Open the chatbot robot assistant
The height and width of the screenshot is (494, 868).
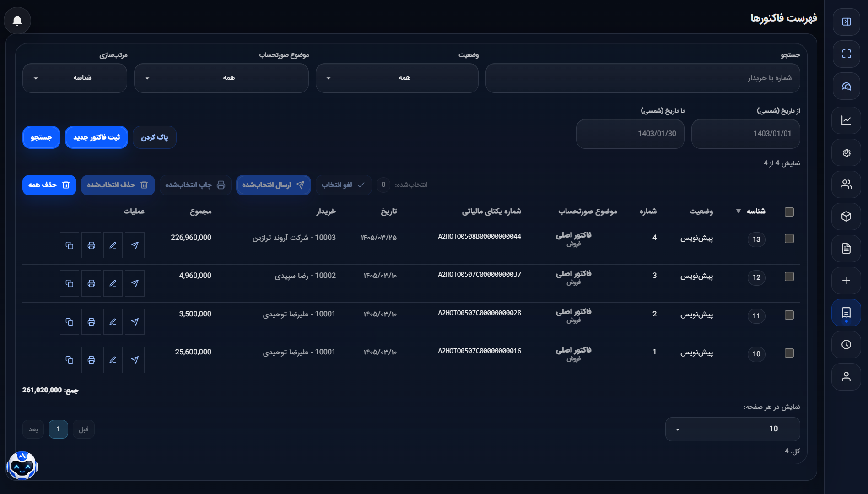click(22, 465)
